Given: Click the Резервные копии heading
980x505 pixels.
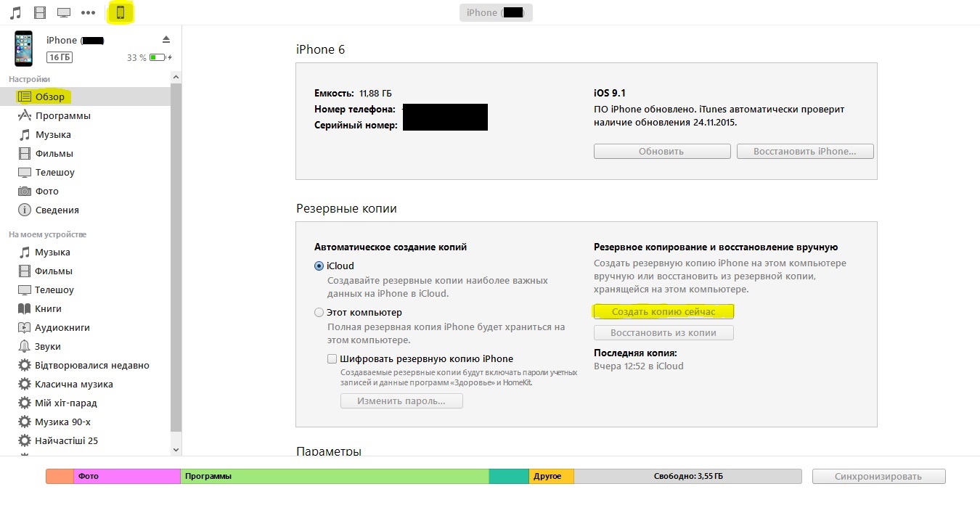Looking at the screenshot, I should [346, 208].
